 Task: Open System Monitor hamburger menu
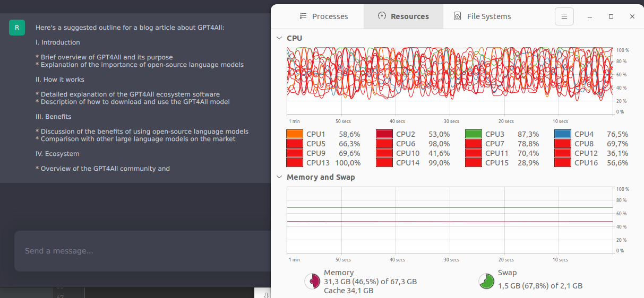click(564, 16)
